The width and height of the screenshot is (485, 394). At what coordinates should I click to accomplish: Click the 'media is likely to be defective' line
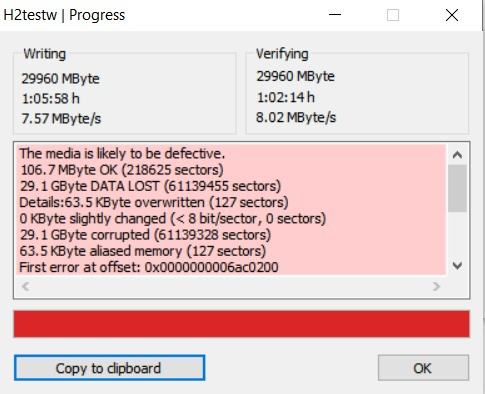122,154
